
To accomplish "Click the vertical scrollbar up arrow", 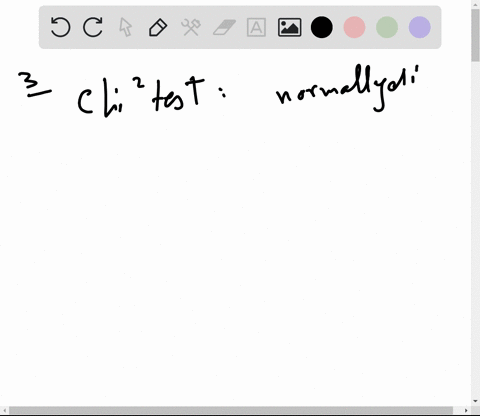I will (475, 4).
